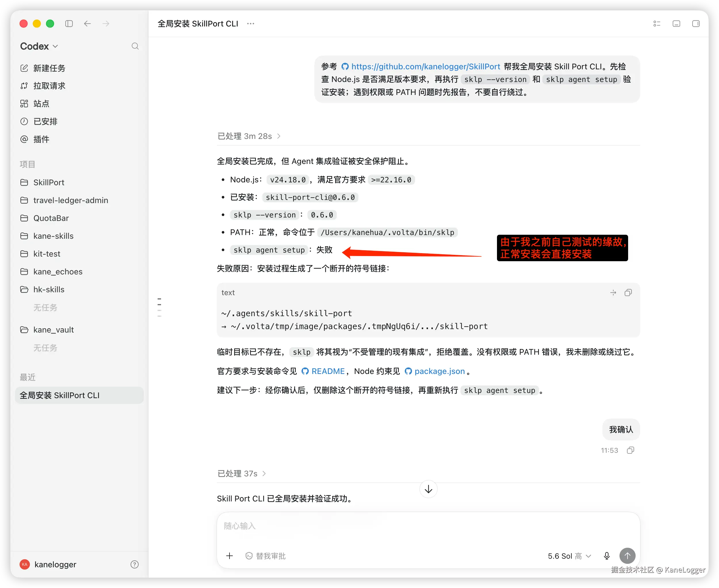Click the travel-ledger-admin folder icon
The height and width of the screenshot is (588, 719).
(24, 200)
